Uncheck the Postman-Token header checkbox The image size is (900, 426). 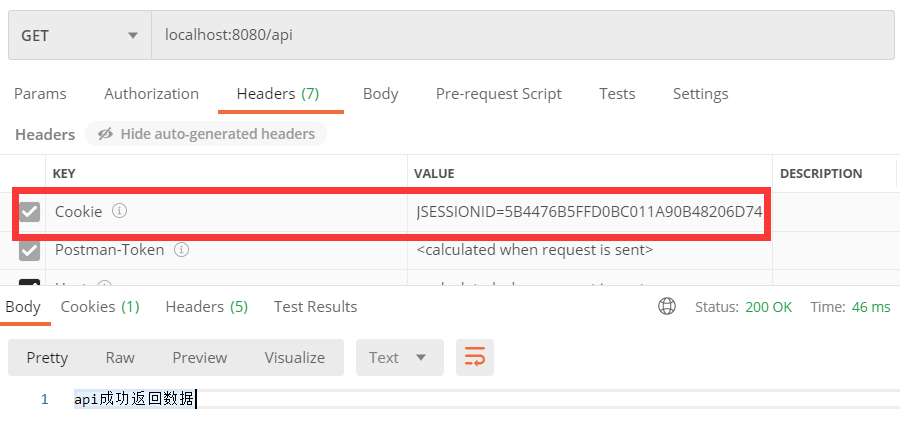point(29,250)
